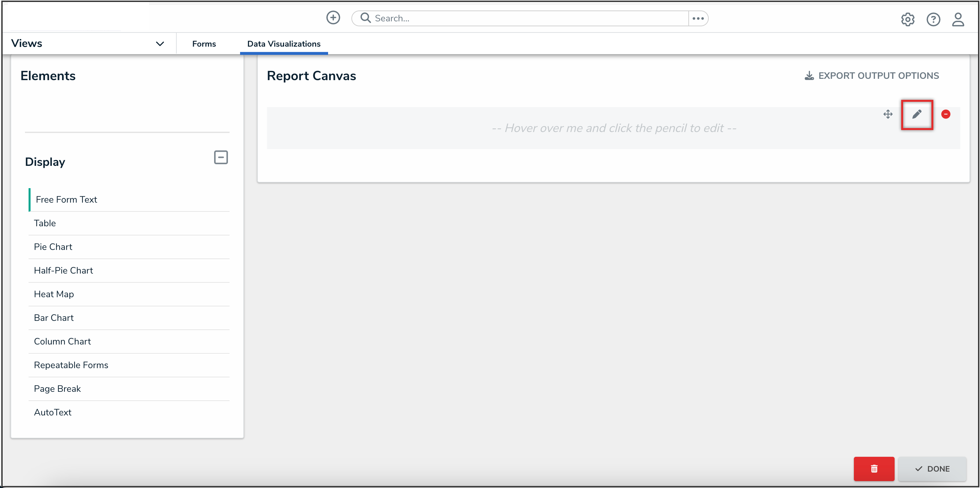Choose the Heat Map element
The height and width of the screenshot is (488, 980).
(x=54, y=294)
